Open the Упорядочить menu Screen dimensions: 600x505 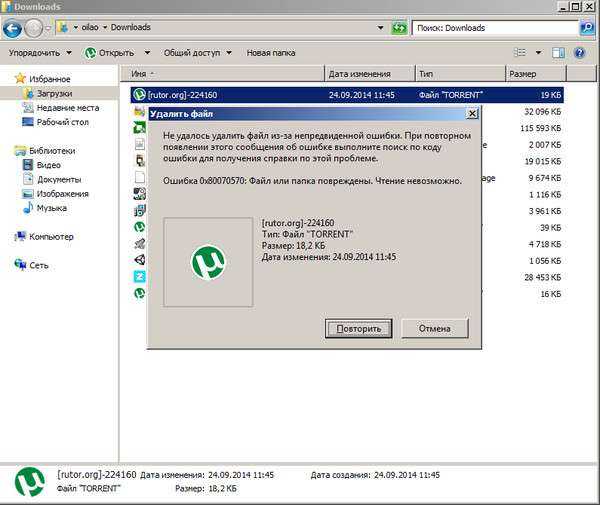(40, 53)
